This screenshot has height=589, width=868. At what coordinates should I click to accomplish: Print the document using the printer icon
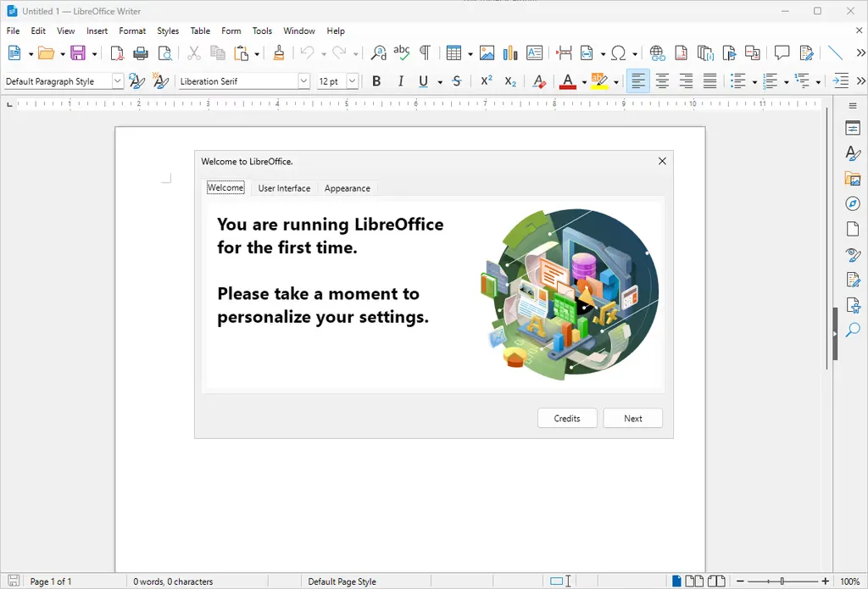[141, 53]
